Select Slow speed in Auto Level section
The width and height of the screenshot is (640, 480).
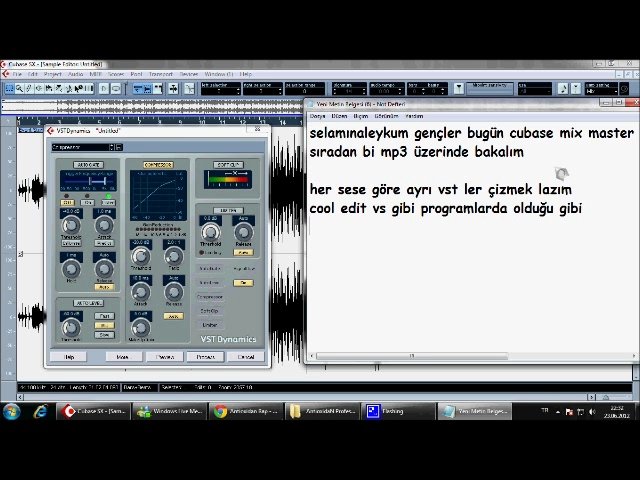(x=104, y=335)
